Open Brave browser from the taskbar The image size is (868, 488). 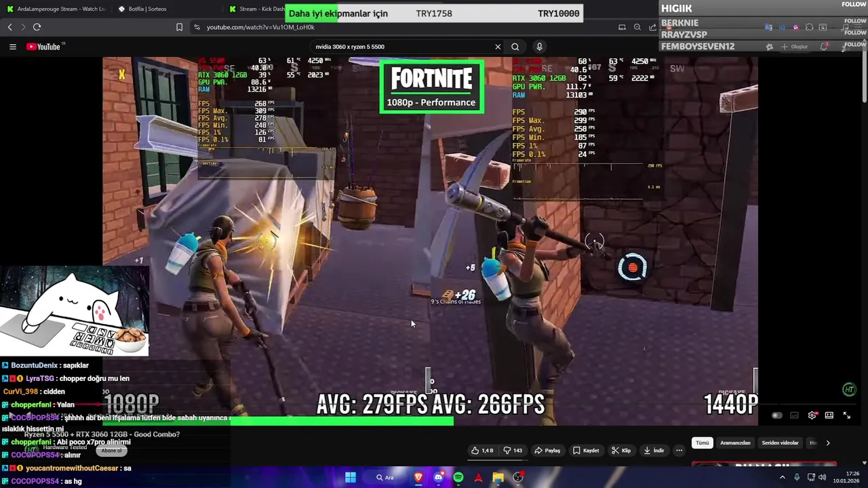(x=418, y=478)
